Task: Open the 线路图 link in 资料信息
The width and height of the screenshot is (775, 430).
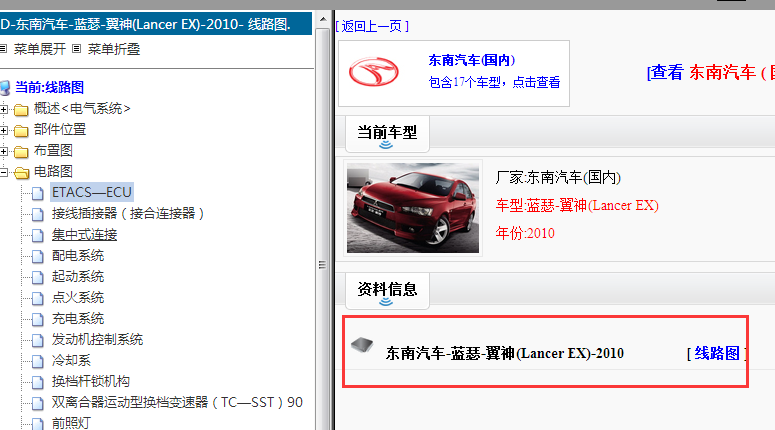Action: pos(717,353)
